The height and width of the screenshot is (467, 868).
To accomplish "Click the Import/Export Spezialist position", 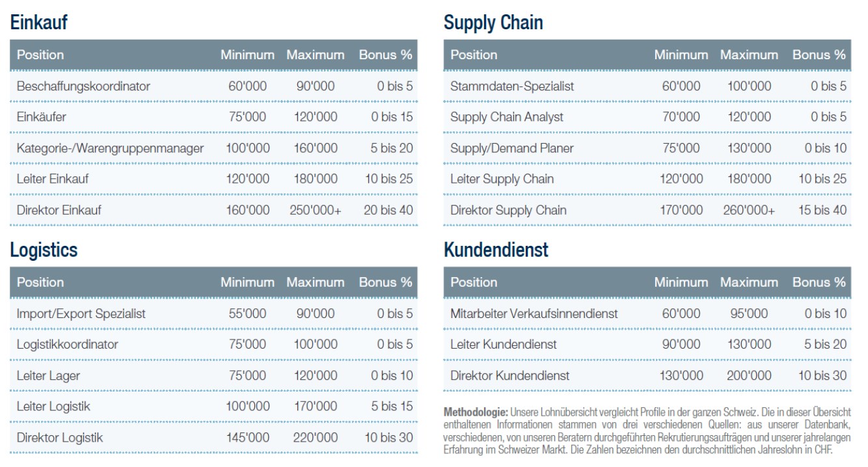I will tap(81, 314).
